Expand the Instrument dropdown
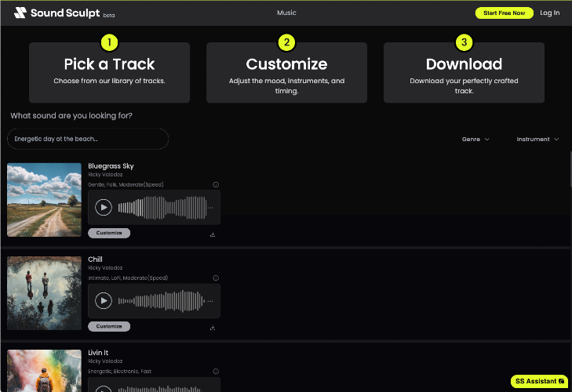This screenshot has height=392, width=572. [537, 140]
